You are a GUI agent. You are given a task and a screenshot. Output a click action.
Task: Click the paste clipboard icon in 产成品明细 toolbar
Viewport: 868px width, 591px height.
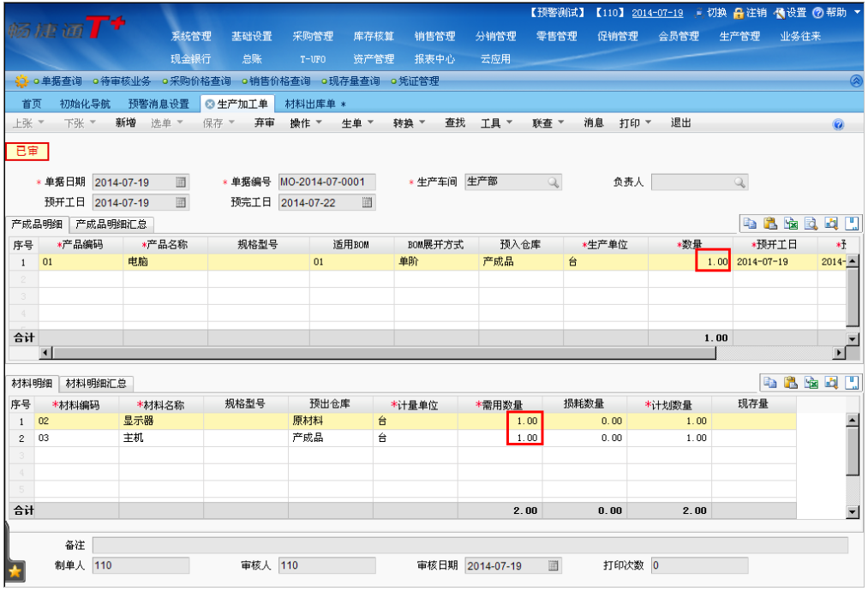coord(770,224)
